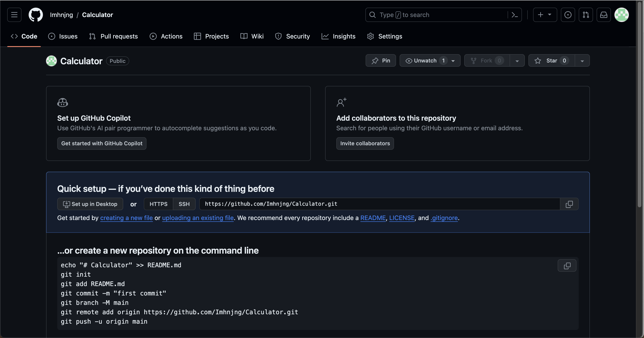Click the Calculator breadcrumb link
The width and height of the screenshot is (644, 338).
pyautogui.click(x=97, y=15)
